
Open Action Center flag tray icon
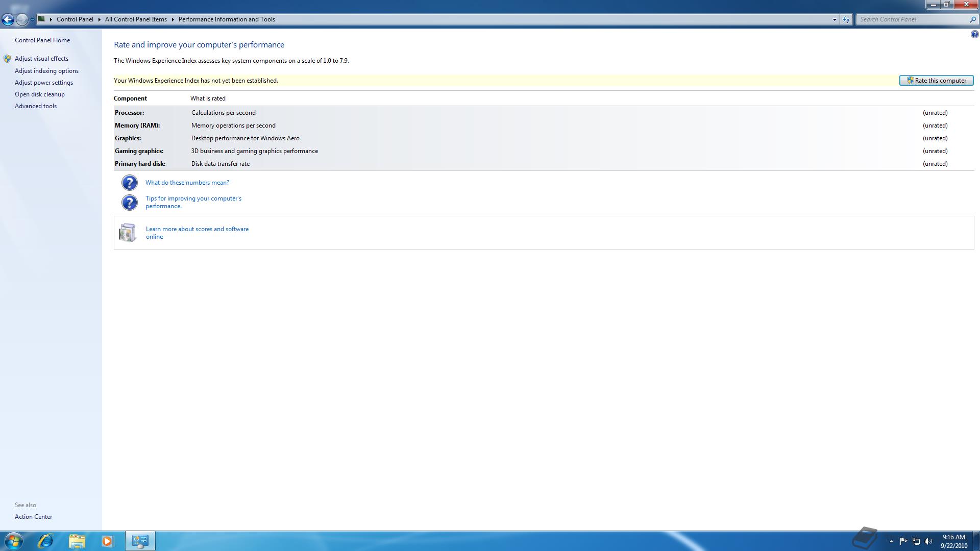(x=903, y=541)
